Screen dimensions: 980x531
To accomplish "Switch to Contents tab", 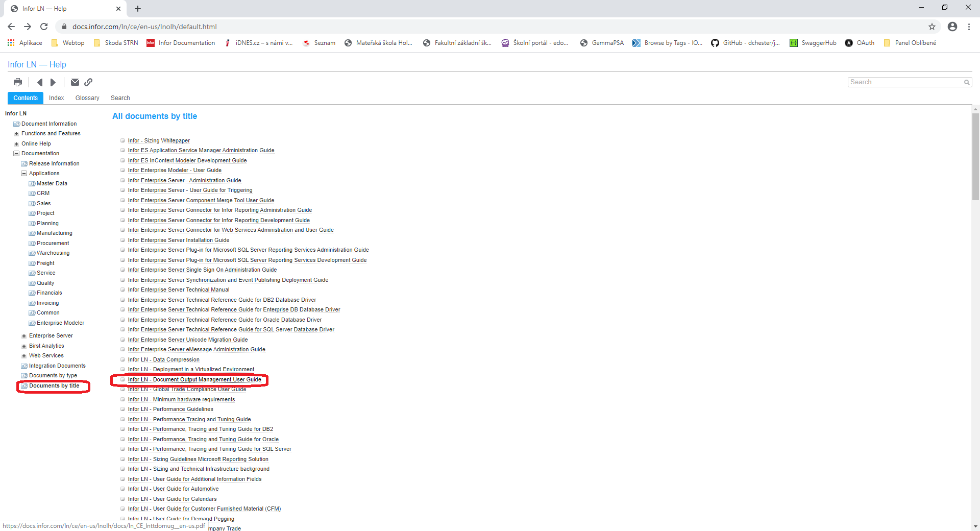I will click(26, 98).
